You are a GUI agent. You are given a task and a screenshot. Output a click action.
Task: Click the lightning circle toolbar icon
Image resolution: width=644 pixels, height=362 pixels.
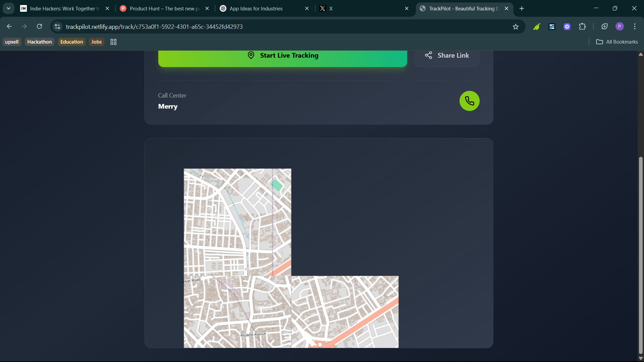coord(604,26)
